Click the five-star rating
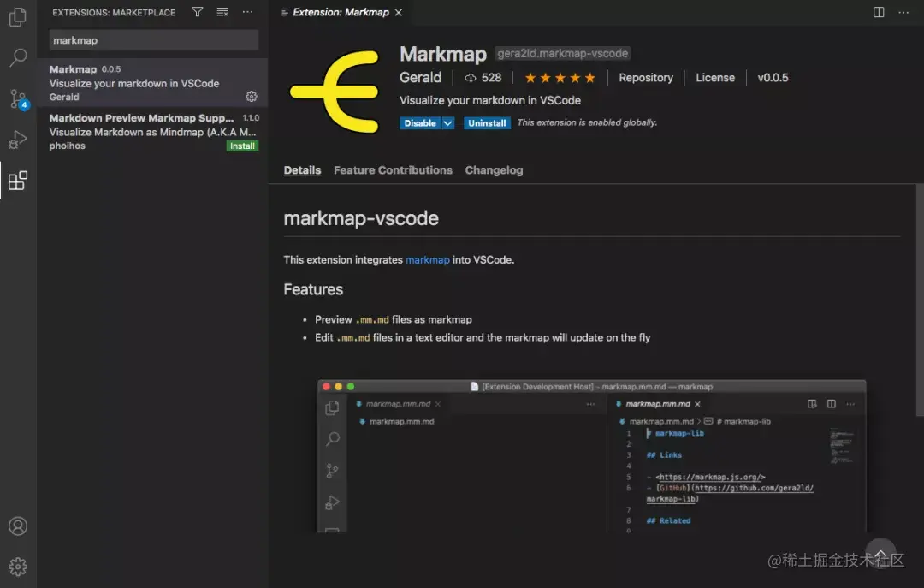 click(560, 78)
